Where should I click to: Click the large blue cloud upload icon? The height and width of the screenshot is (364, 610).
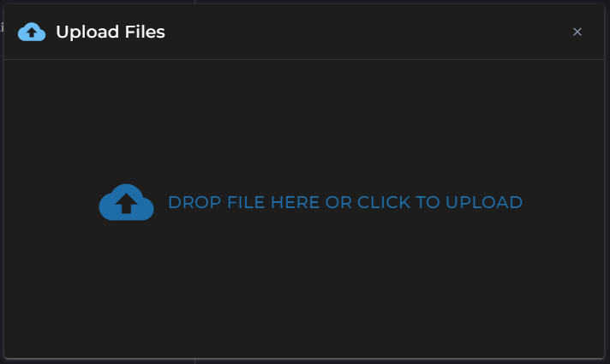127,202
